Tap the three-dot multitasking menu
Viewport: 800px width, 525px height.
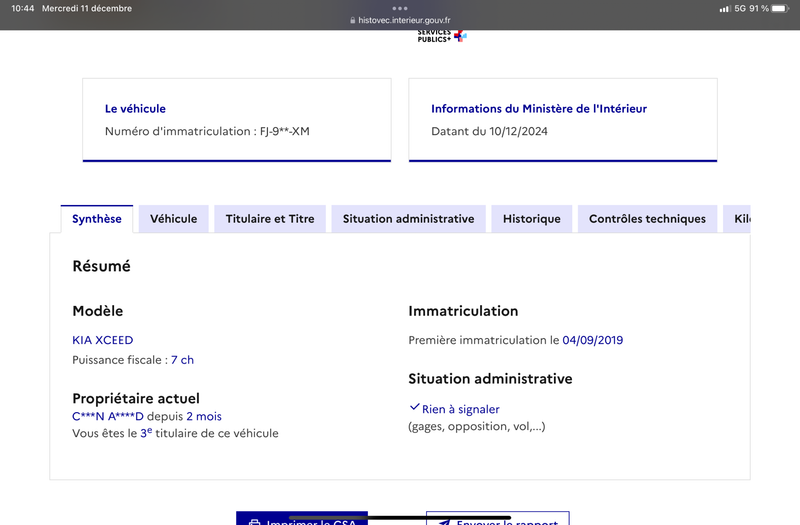click(x=400, y=8)
